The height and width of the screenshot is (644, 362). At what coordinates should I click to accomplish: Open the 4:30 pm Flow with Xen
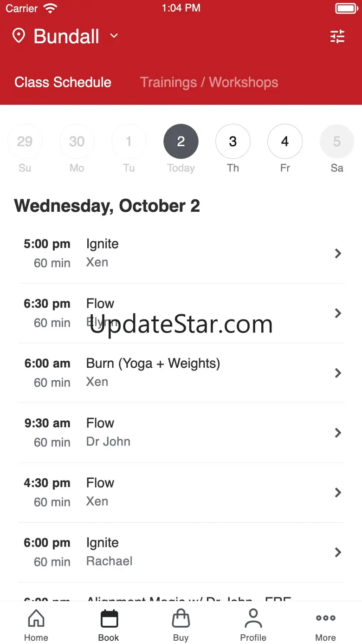click(x=181, y=492)
